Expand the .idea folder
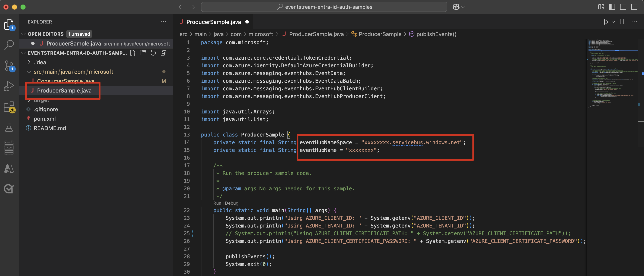 point(40,62)
